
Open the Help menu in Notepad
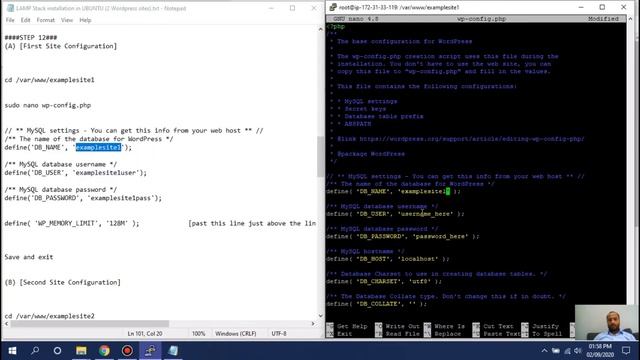[x=85, y=20]
